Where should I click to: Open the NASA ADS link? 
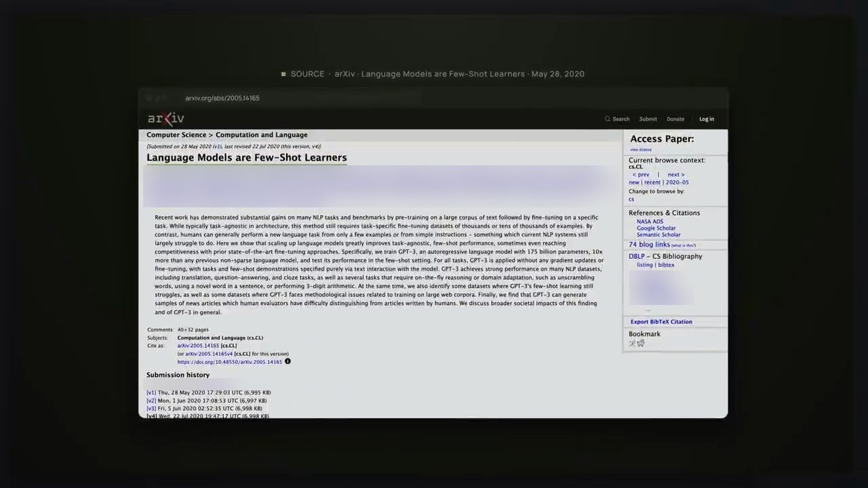(650, 222)
